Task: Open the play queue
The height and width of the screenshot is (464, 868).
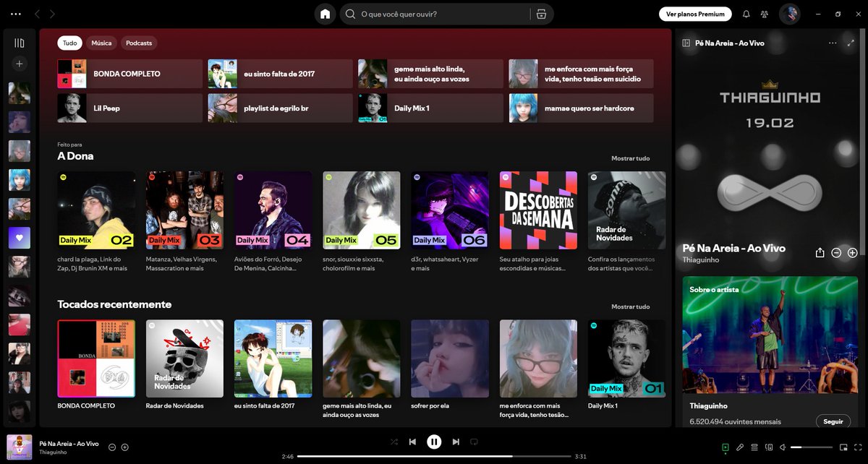Action: (754, 447)
